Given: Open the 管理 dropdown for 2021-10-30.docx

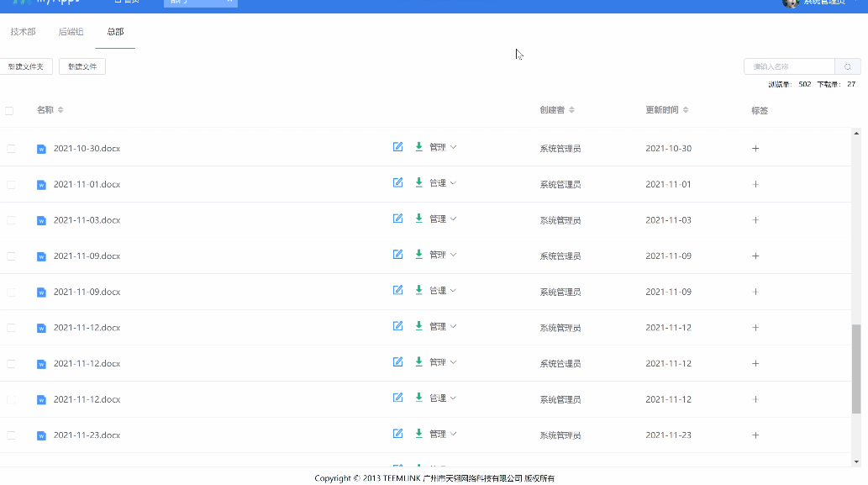Looking at the screenshot, I should point(441,146).
